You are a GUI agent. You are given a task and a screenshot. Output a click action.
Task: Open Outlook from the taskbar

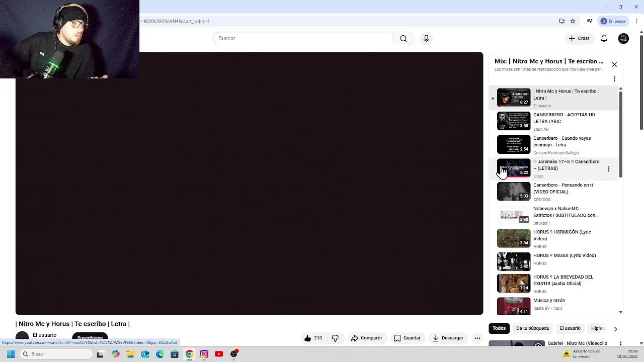145,354
